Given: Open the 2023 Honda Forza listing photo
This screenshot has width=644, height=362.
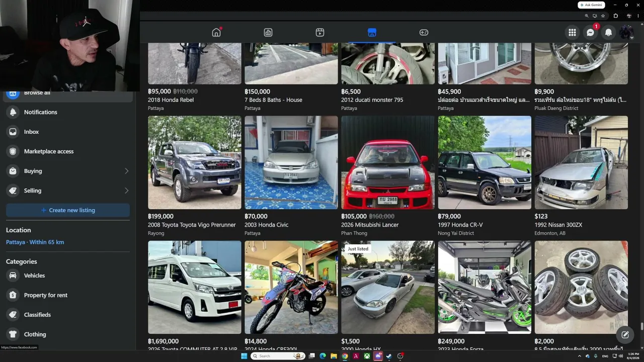Looking at the screenshot, I should [485, 287].
